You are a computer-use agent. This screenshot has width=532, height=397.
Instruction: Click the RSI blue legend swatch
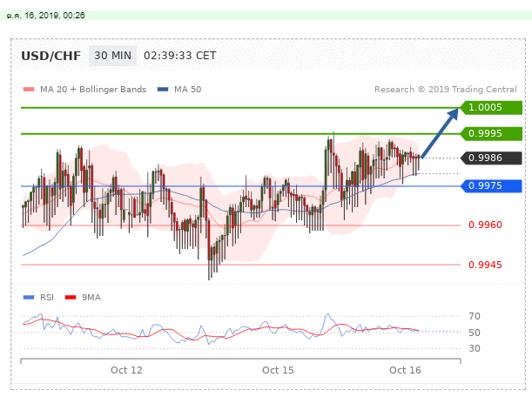tap(29, 297)
